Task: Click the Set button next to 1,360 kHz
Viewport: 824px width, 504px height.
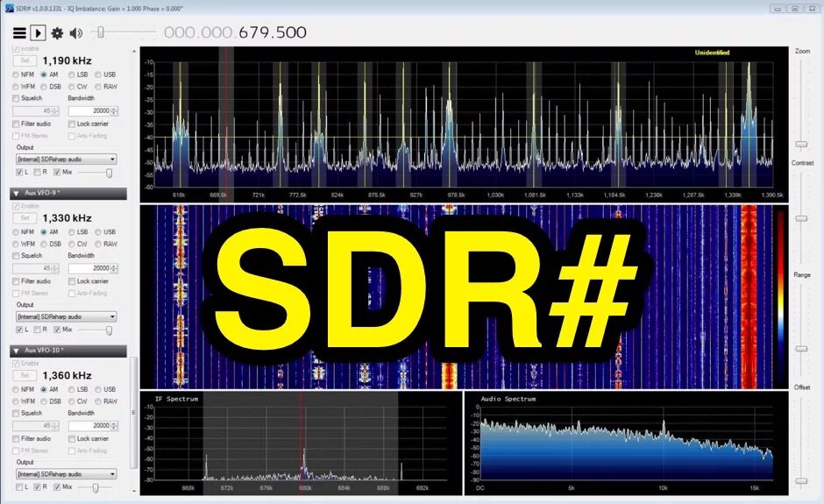Action: tap(25, 376)
